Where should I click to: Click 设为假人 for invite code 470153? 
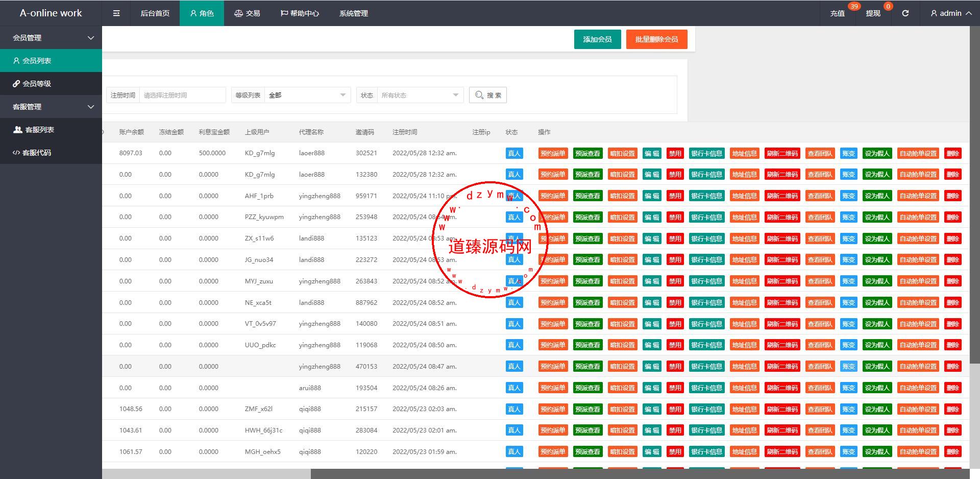pyautogui.click(x=877, y=367)
